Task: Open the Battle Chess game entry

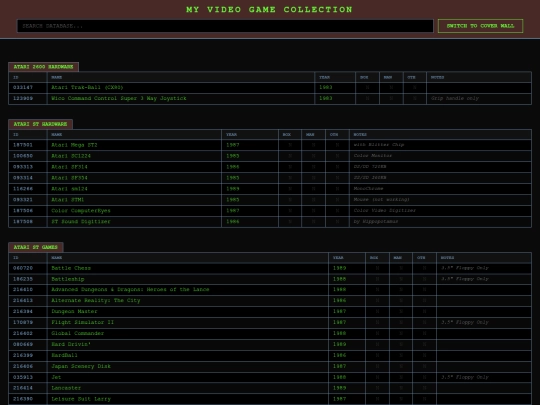Action: 71,268
